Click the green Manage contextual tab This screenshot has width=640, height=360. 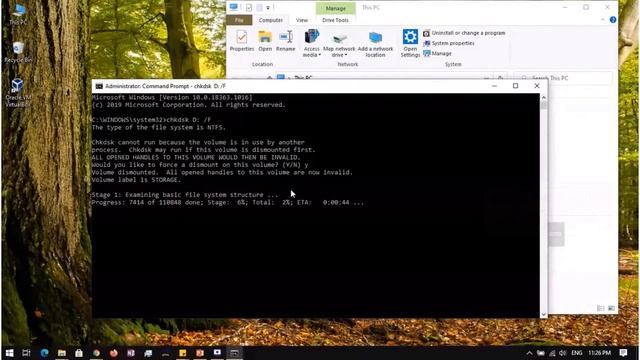pos(336,8)
